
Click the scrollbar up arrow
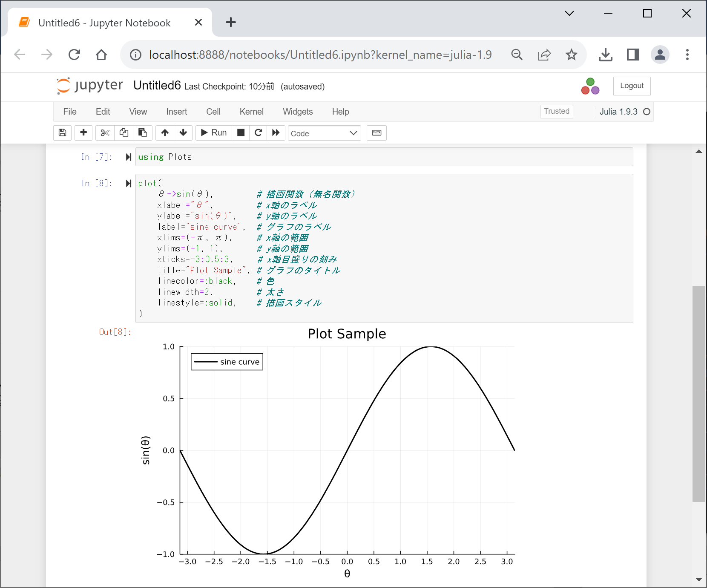coord(698,151)
